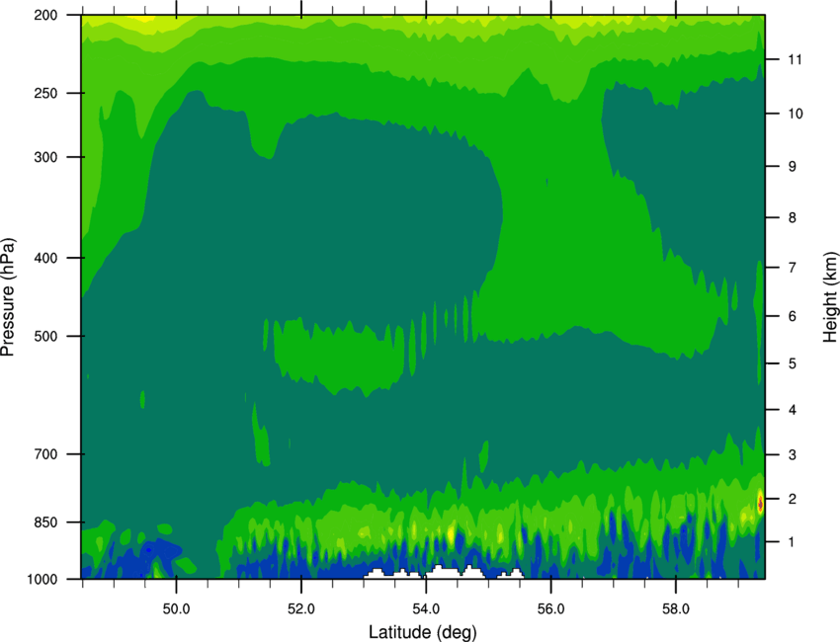
Task: Pick the 8 km height label
Action: click(793, 218)
